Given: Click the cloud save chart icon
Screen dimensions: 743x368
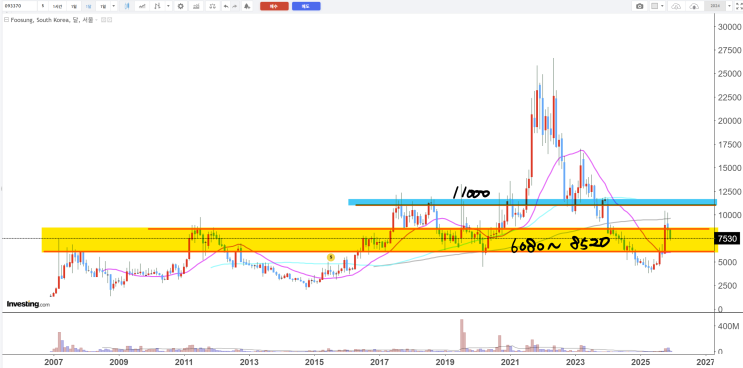Looking at the screenshot, I should [694, 6].
